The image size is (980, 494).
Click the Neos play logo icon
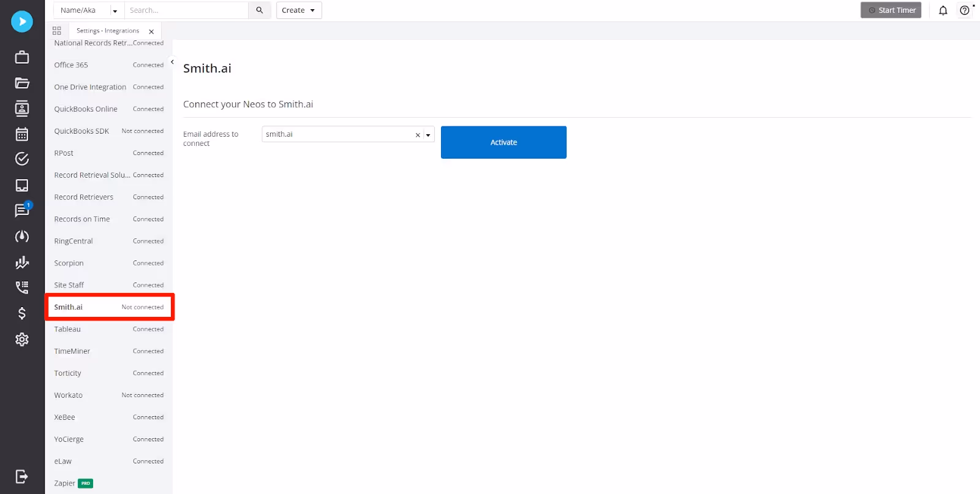(x=22, y=21)
